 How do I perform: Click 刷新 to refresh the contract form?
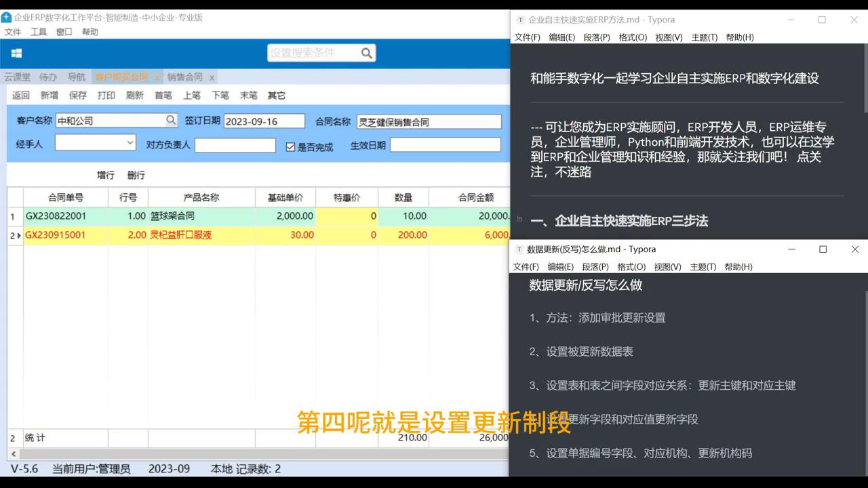click(x=134, y=95)
